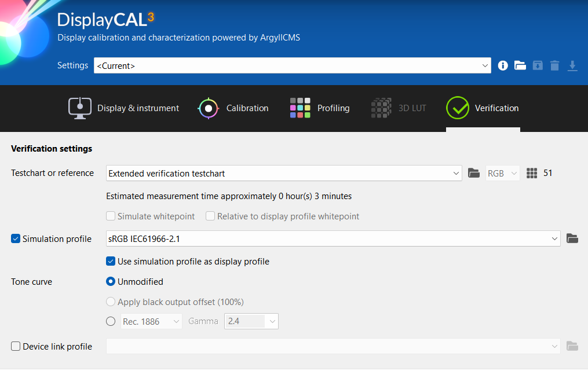Viewport: 588px width, 371px height.
Task: Expand the sRGB IEC61966-2.1 profile dropdown
Action: [x=333, y=238]
